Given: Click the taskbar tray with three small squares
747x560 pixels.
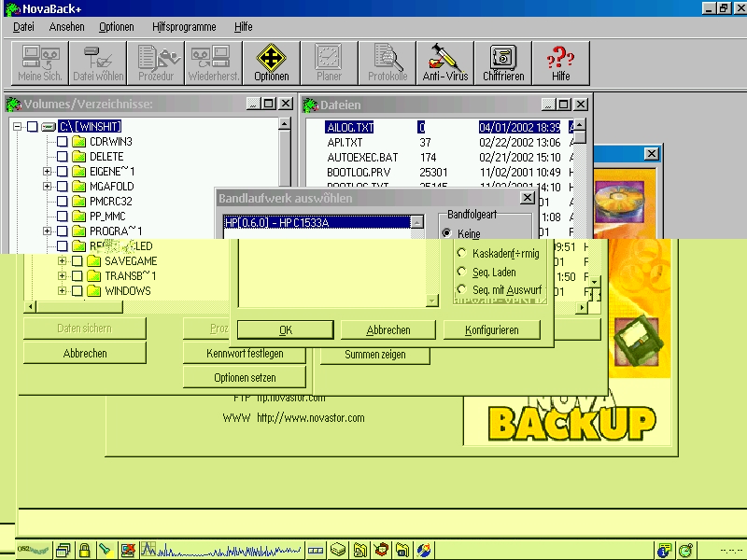Looking at the screenshot, I should pos(316,551).
